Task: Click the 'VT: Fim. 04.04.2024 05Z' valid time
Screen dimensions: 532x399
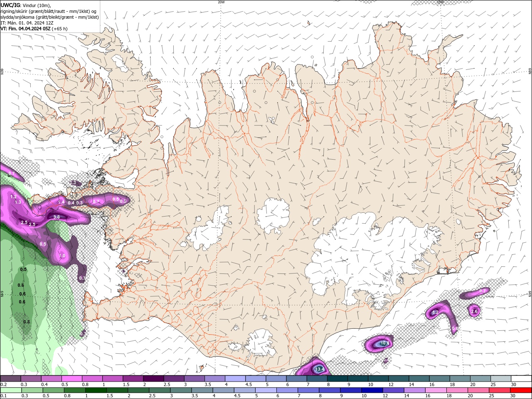Action: pyautogui.click(x=25, y=29)
